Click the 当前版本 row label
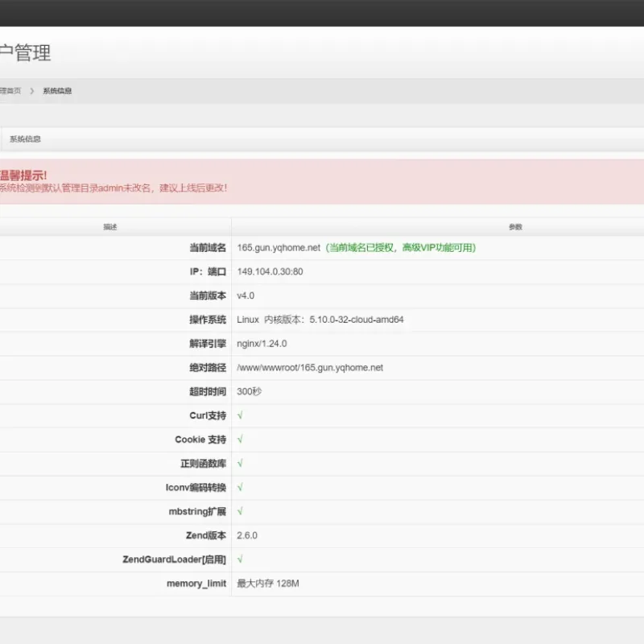The width and height of the screenshot is (644, 644). coord(208,295)
